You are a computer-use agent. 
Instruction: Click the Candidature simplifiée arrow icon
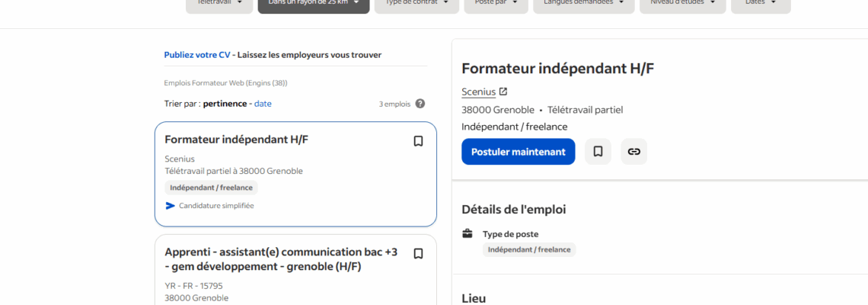pos(171,206)
